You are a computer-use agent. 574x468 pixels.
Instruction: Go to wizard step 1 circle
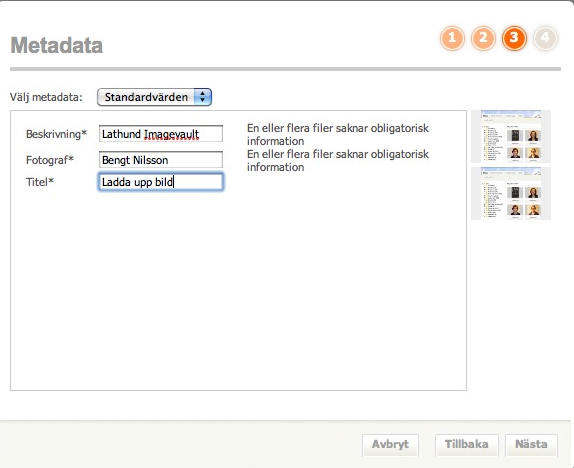(x=452, y=38)
